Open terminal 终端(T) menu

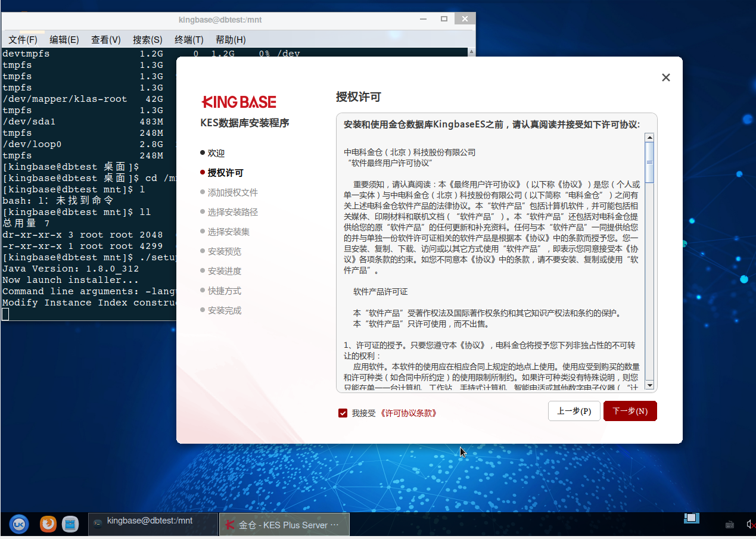189,40
